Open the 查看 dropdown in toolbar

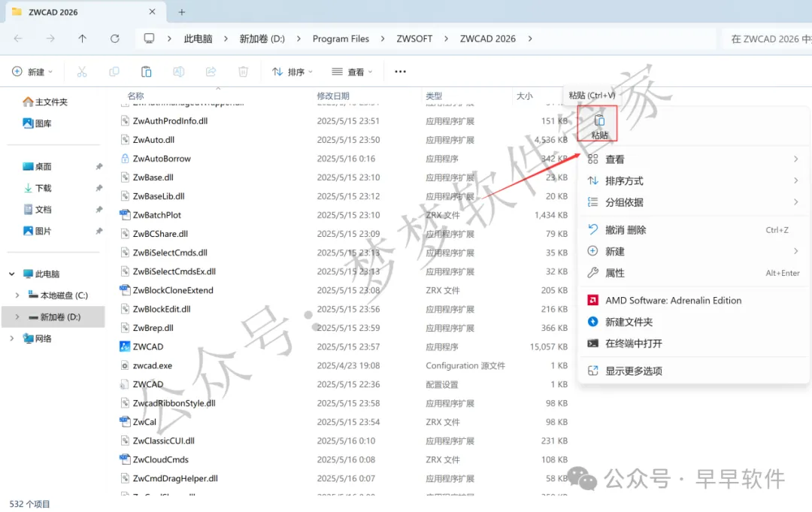pos(352,72)
